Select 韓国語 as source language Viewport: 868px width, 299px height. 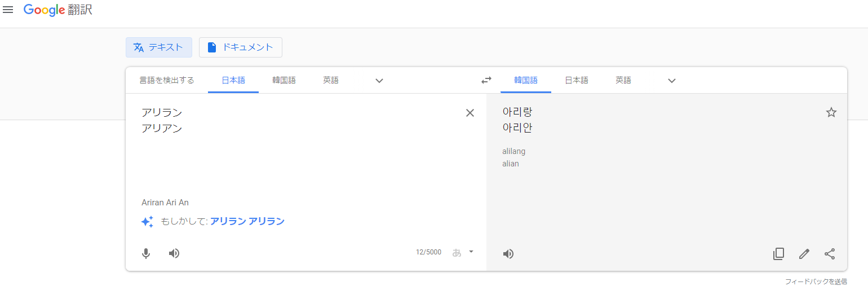[x=284, y=80]
